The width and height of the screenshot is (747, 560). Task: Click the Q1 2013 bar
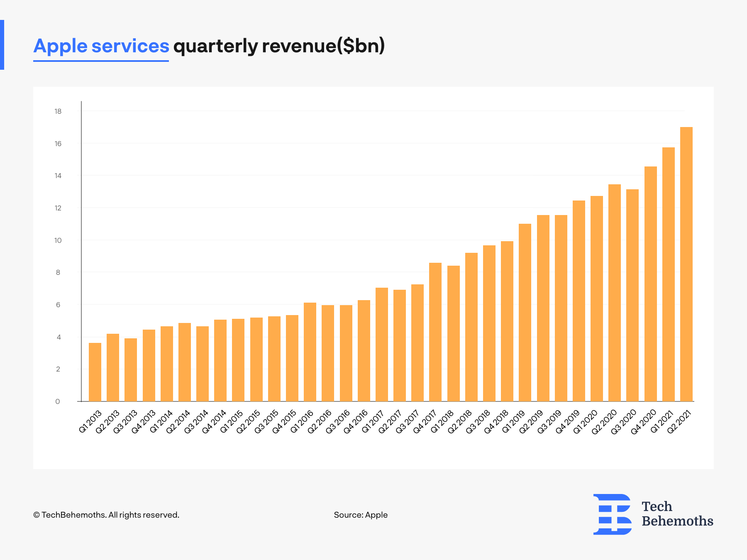click(x=95, y=372)
